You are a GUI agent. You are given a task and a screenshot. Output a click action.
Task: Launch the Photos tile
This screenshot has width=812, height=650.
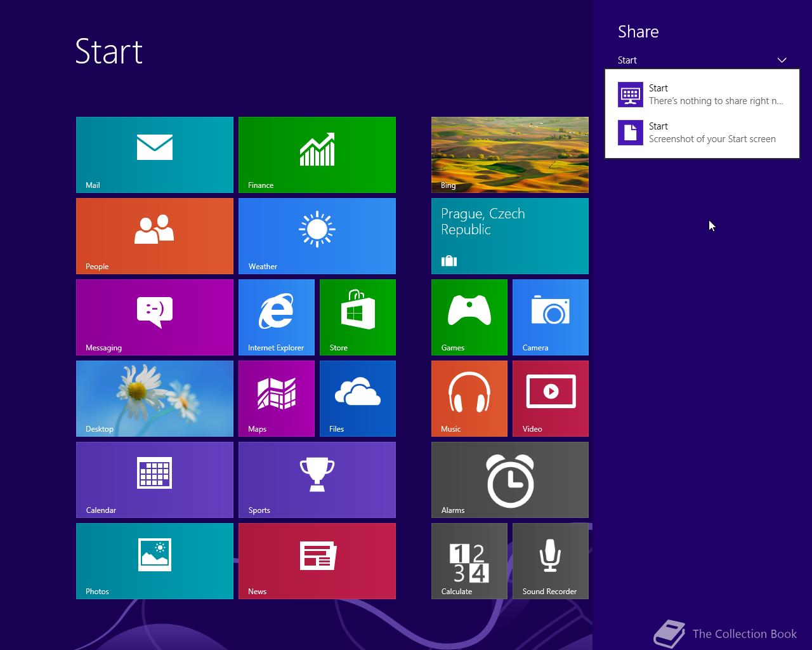(x=155, y=561)
